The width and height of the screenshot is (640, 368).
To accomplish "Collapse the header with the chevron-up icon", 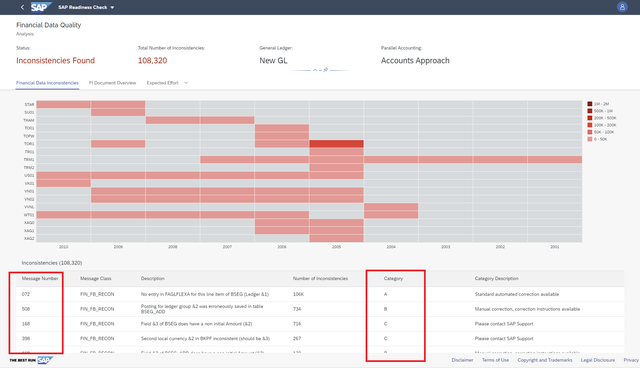I will (315, 71).
